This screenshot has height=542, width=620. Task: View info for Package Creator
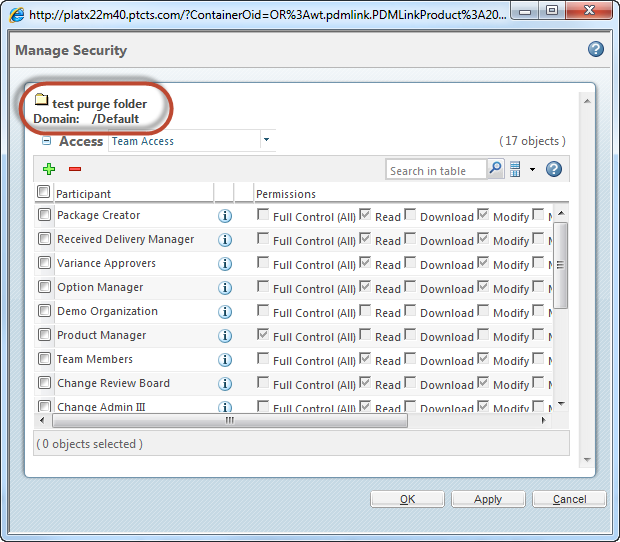click(225, 216)
